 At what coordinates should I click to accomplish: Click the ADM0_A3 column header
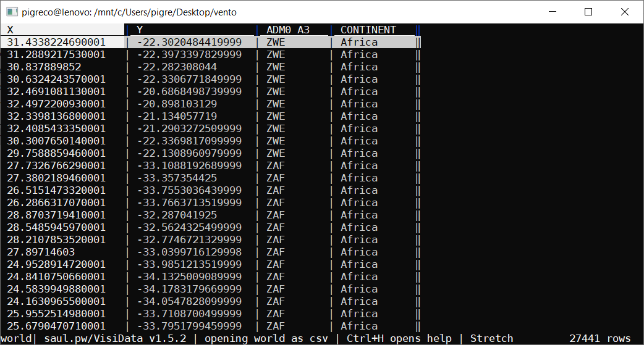tap(287, 30)
